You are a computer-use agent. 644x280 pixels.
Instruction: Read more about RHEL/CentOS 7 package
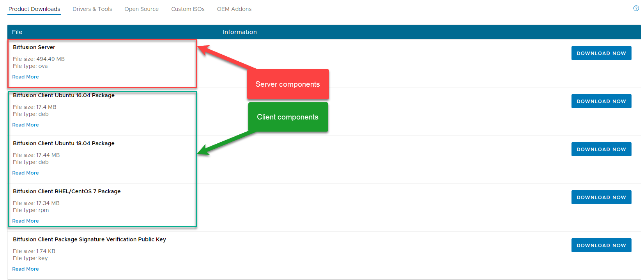tap(25, 221)
